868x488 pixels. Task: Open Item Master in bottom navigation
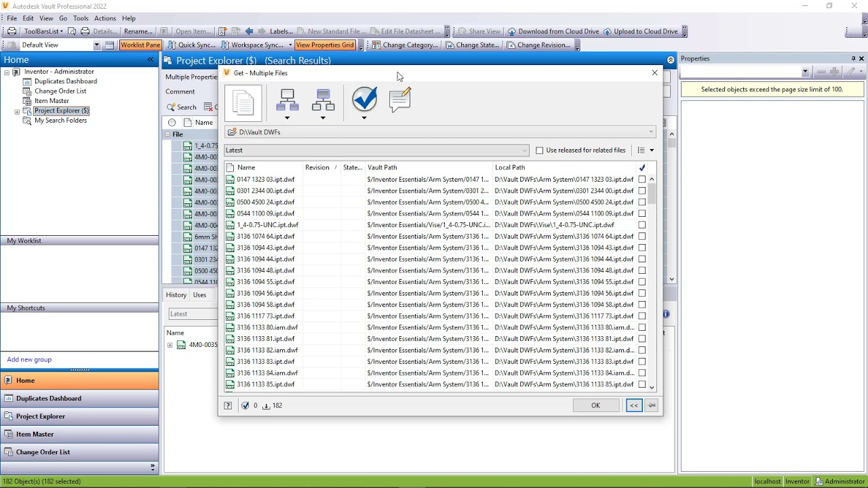tap(79, 434)
